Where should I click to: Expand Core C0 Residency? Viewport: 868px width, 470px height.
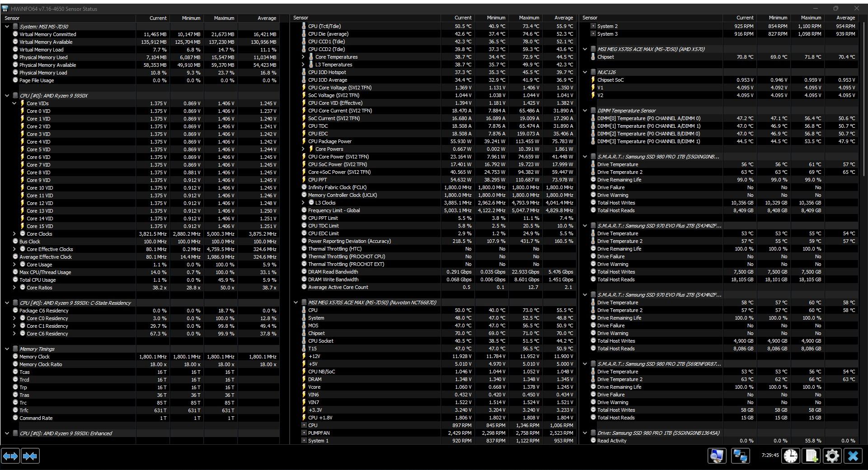click(x=14, y=318)
